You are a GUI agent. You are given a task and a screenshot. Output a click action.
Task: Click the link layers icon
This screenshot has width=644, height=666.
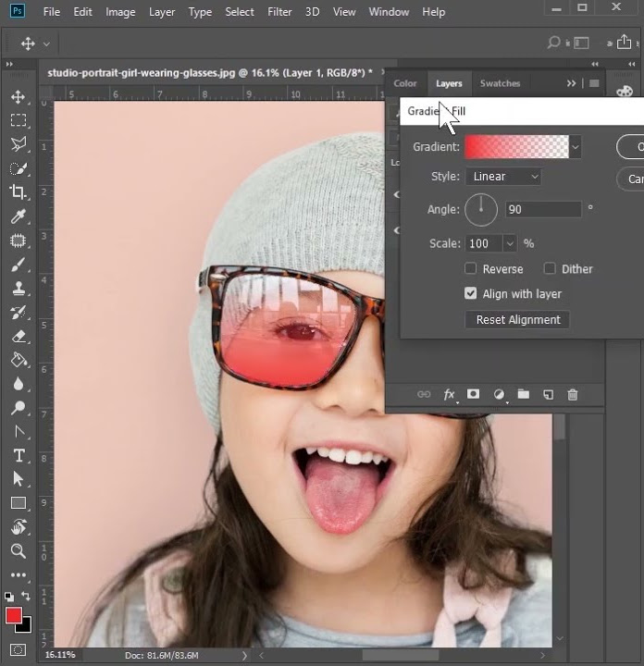(x=424, y=395)
